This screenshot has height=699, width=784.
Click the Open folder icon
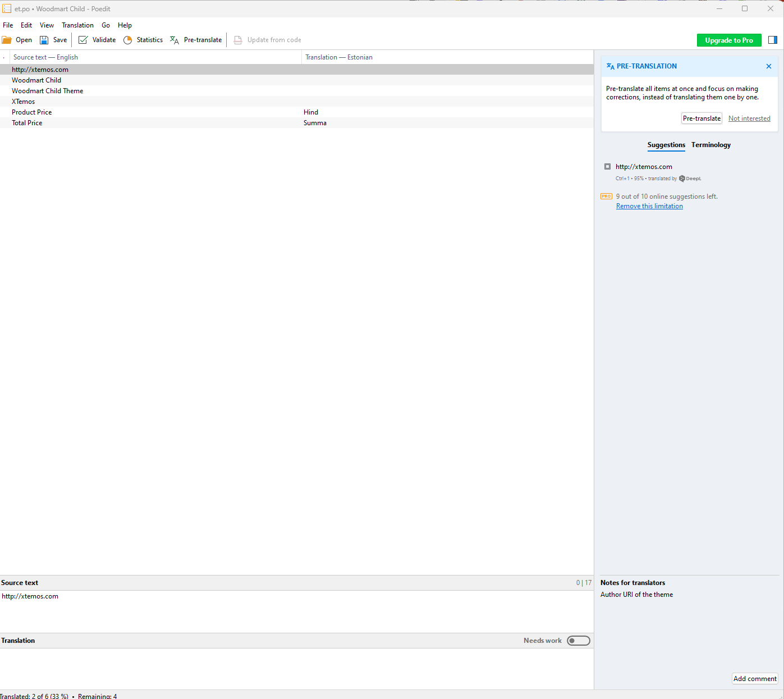7,40
